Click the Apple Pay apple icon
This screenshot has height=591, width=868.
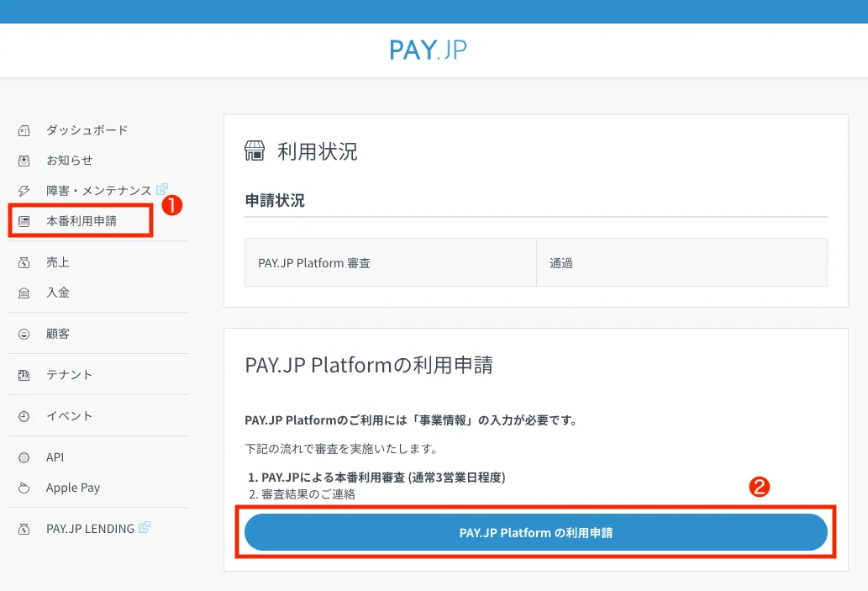24,488
